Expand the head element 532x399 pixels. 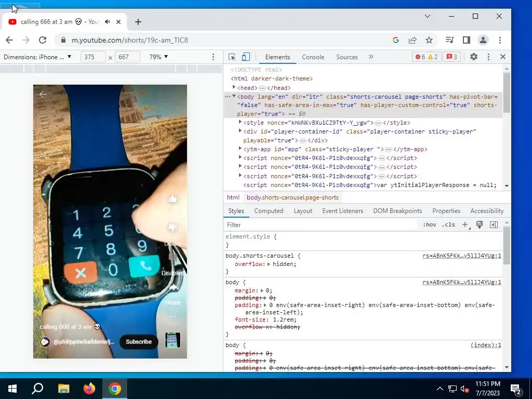click(x=234, y=87)
